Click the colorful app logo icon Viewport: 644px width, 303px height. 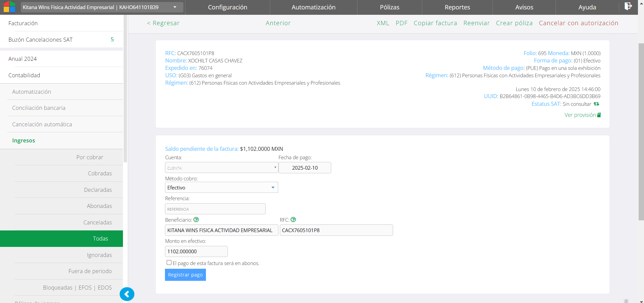click(9, 7)
